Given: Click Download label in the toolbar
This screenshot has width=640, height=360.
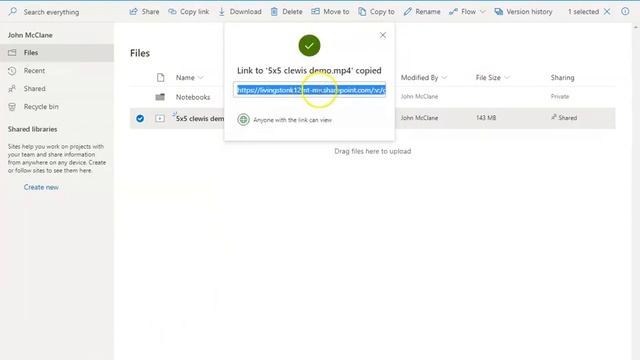Looking at the screenshot, I should click(245, 11).
